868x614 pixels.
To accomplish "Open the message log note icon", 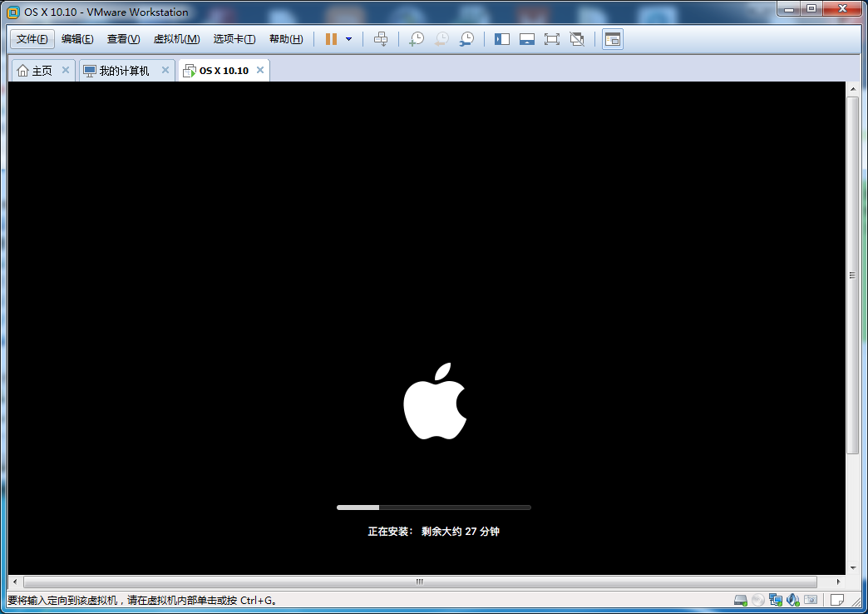I will (x=837, y=600).
